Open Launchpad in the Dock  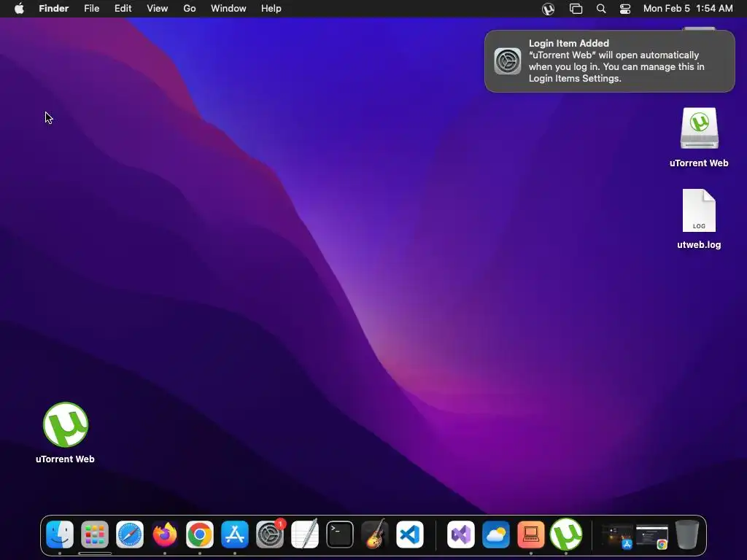tap(95, 534)
